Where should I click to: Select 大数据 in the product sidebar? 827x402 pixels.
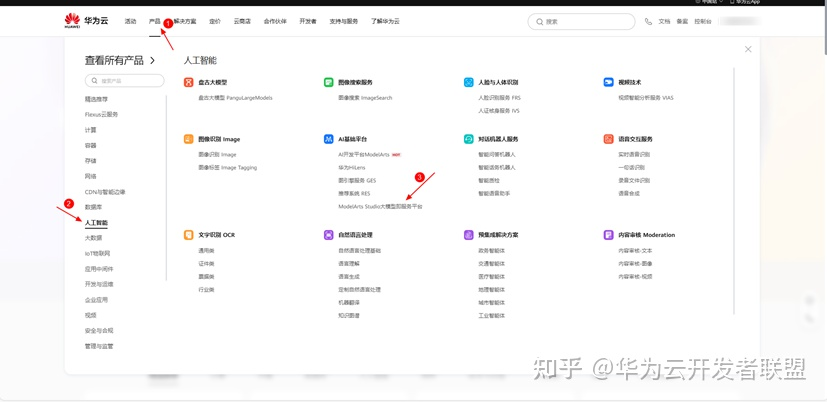[93, 238]
